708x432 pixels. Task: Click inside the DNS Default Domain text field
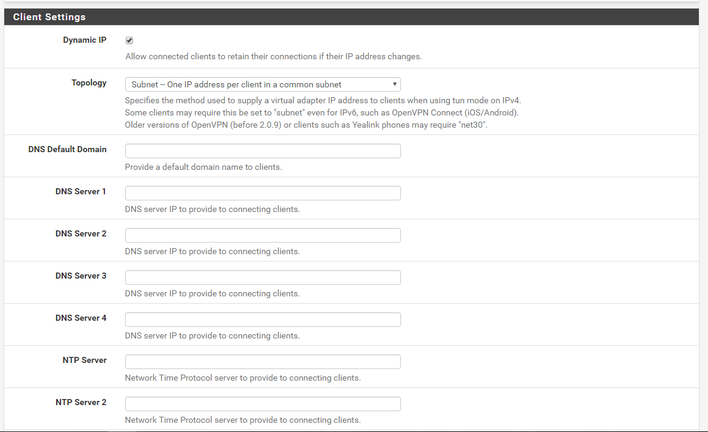point(262,151)
